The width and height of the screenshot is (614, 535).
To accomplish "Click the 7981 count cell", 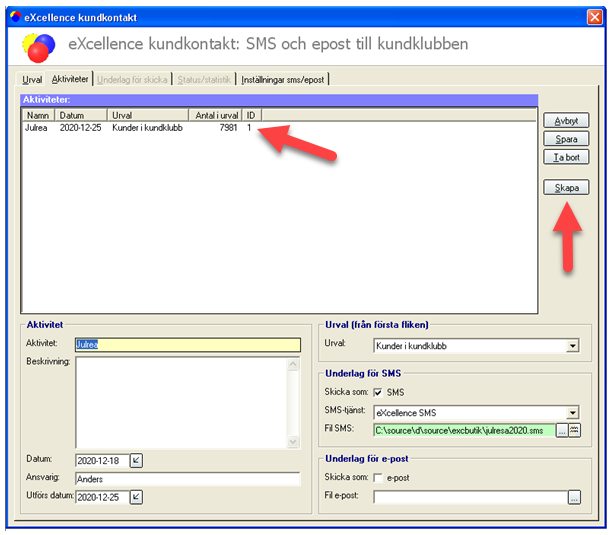I will tap(228, 128).
